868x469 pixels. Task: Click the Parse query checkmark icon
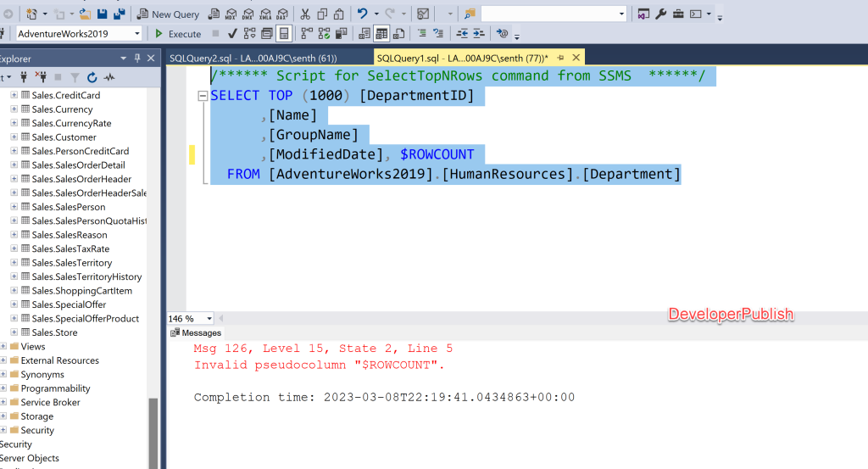tap(232, 34)
